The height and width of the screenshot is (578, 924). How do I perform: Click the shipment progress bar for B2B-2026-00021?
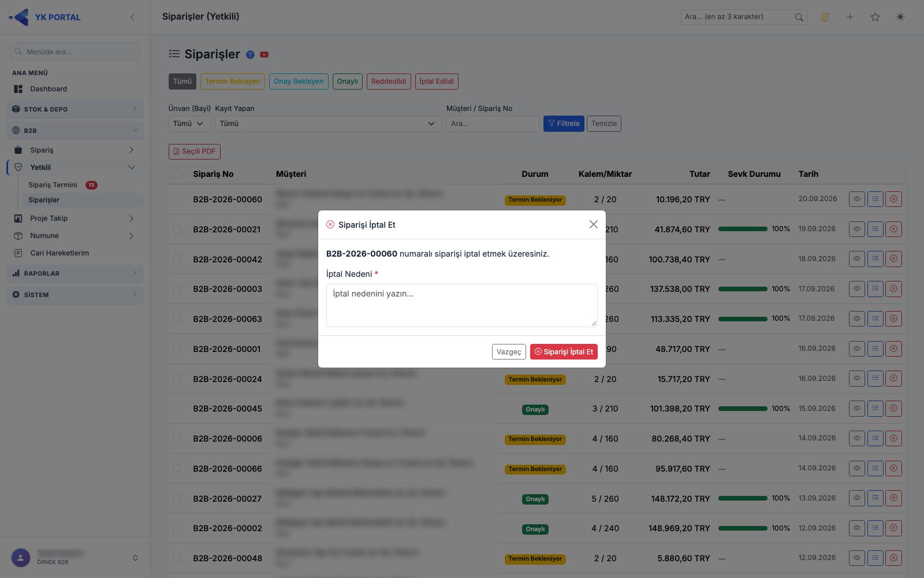(x=743, y=229)
